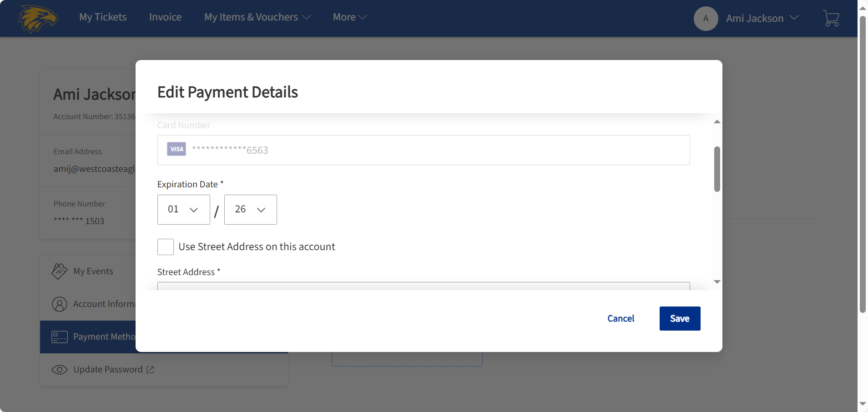Click the Payment Methods card icon

point(59,337)
